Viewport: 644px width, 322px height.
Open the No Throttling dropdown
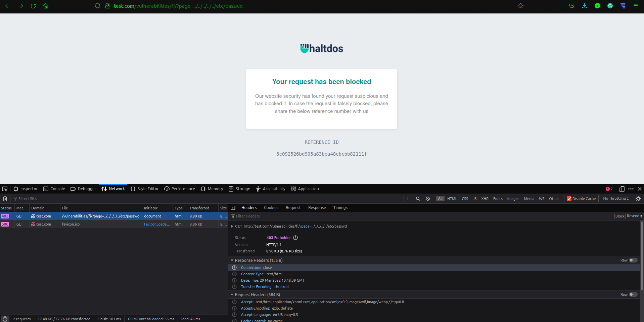616,199
